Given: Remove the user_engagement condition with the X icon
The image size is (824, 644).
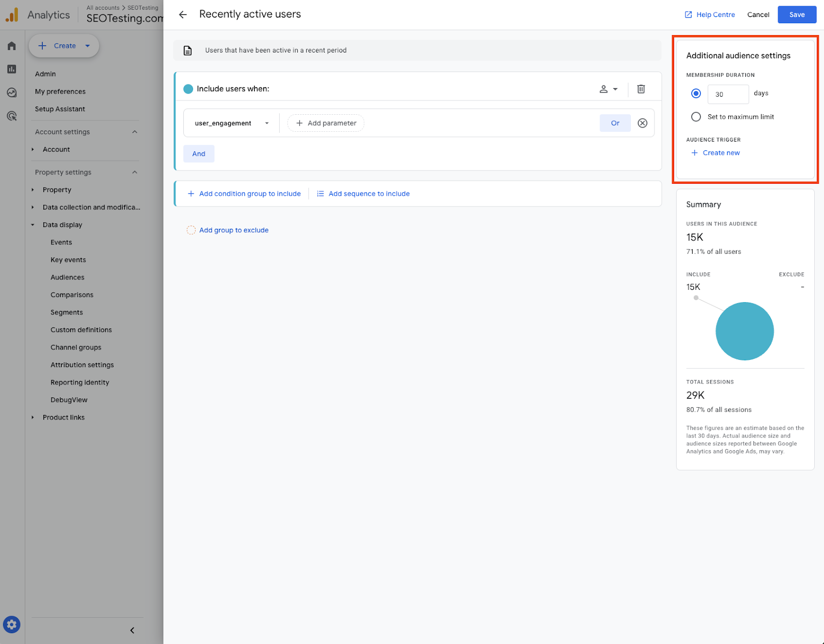Looking at the screenshot, I should pyautogui.click(x=642, y=123).
